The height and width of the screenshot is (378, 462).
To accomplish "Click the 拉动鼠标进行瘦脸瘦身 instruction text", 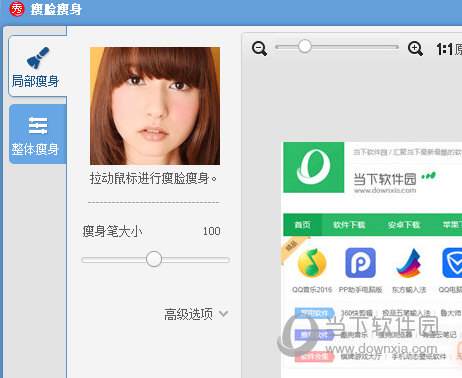I will pos(154,178).
